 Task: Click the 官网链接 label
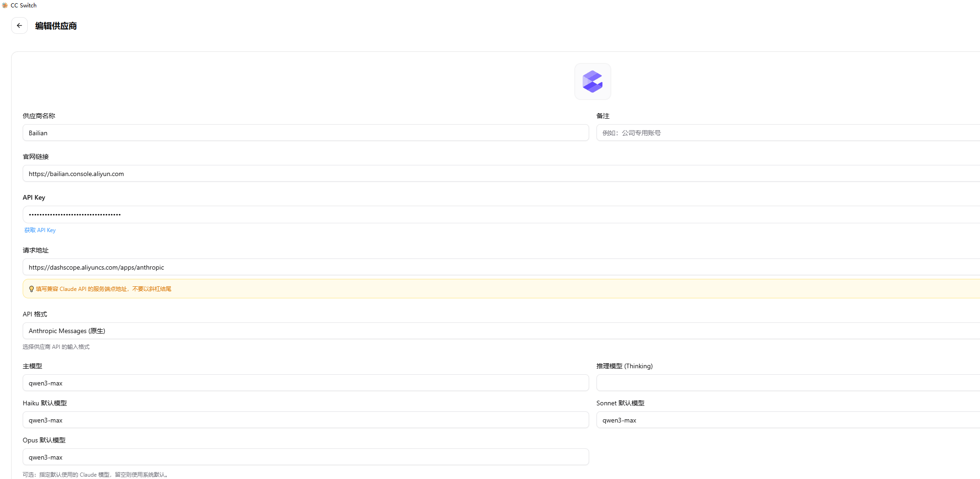tap(36, 157)
